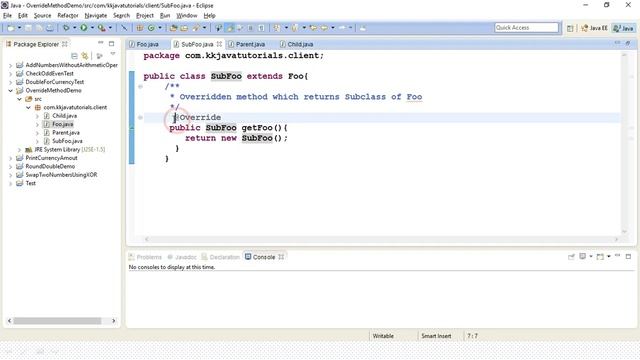The width and height of the screenshot is (640, 360).
Task: Open the Navigate menu
Action: [96, 16]
